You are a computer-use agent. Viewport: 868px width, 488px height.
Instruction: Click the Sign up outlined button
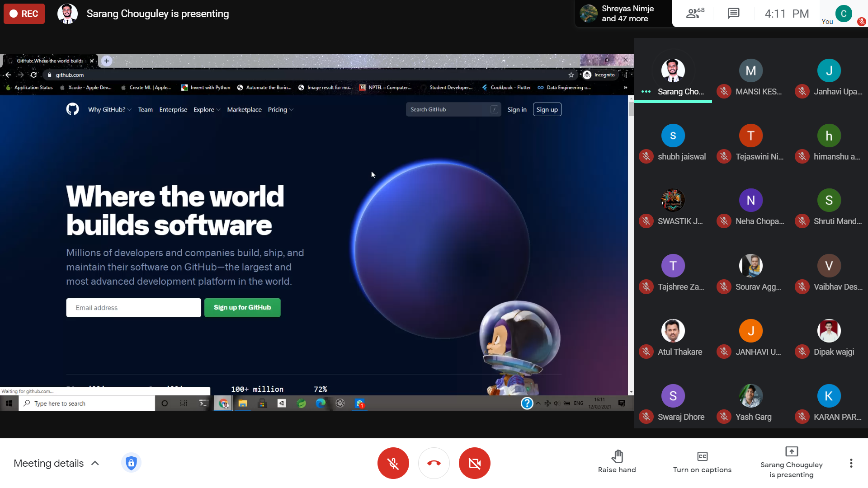[547, 109]
